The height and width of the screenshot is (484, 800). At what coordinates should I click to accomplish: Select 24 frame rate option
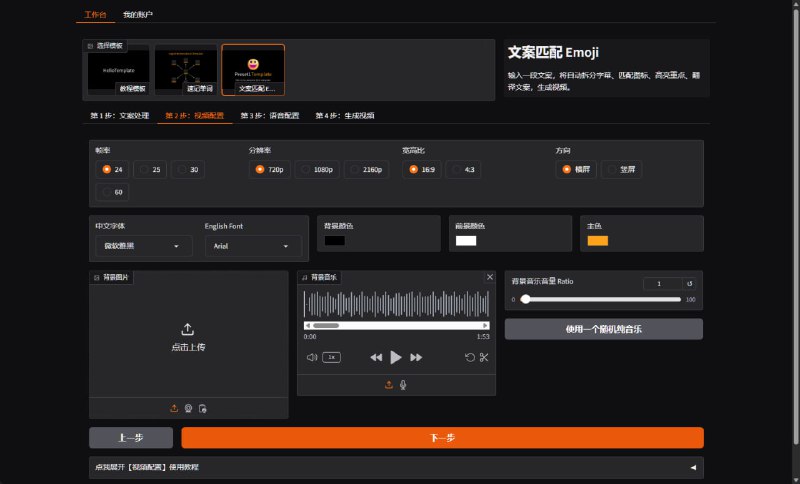tap(112, 169)
